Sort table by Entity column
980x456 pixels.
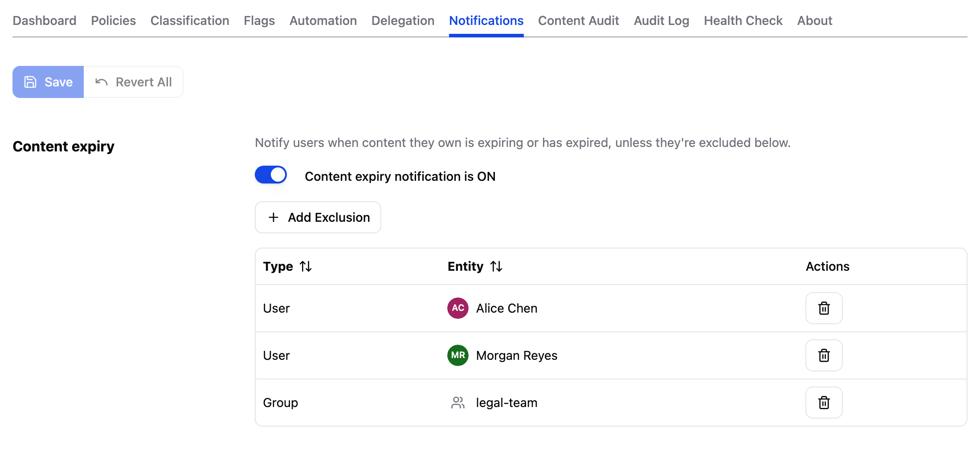pos(475,266)
